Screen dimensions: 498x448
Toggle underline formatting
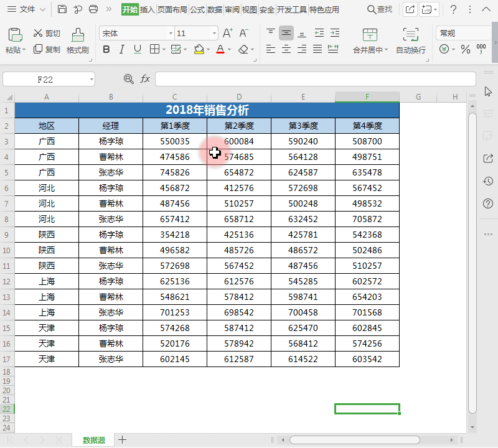[137, 48]
